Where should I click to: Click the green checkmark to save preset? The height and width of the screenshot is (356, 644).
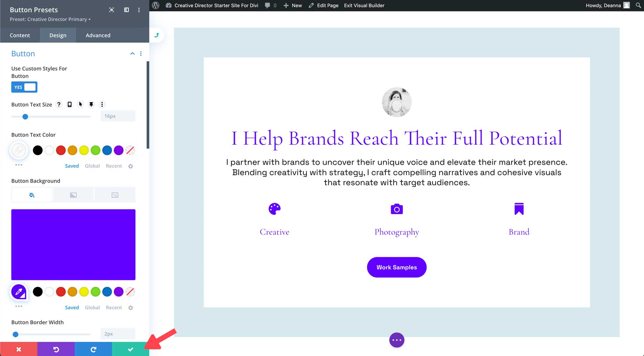130,349
